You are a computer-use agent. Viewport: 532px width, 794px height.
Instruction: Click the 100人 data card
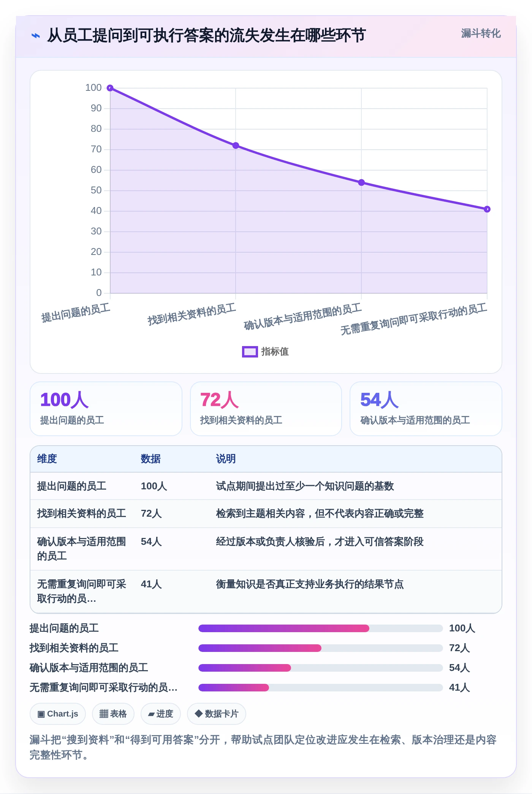pos(106,409)
